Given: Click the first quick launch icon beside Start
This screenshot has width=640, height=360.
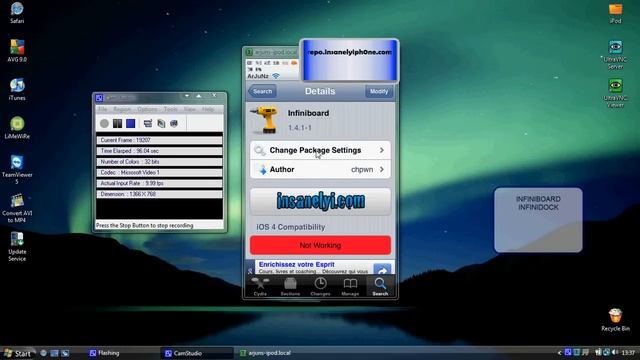Looking at the screenshot, I should coord(43,353).
